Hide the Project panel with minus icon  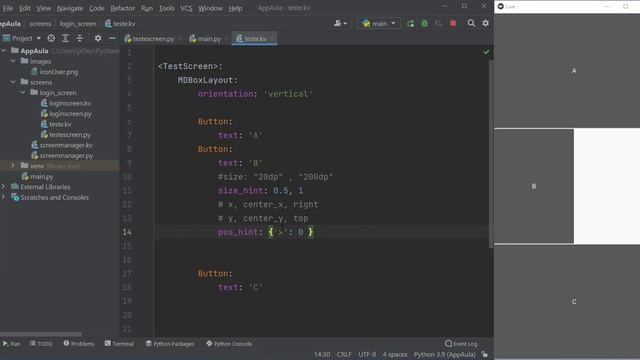pos(112,38)
